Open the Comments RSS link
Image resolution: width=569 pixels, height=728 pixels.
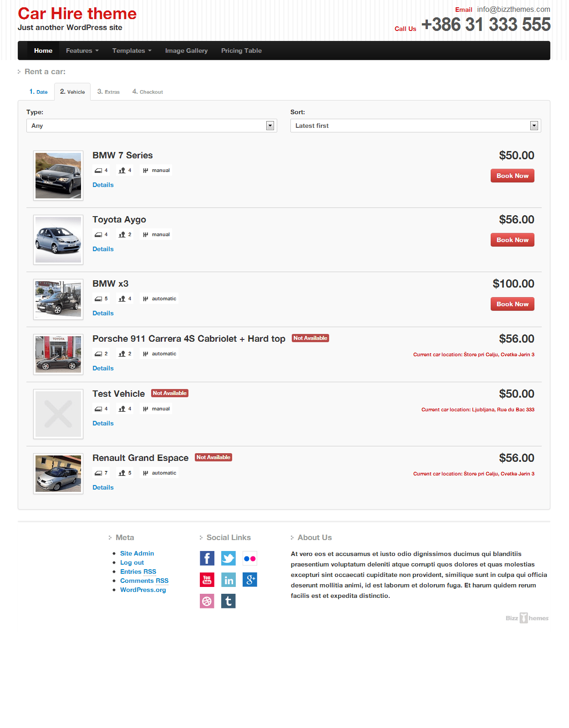tap(144, 581)
